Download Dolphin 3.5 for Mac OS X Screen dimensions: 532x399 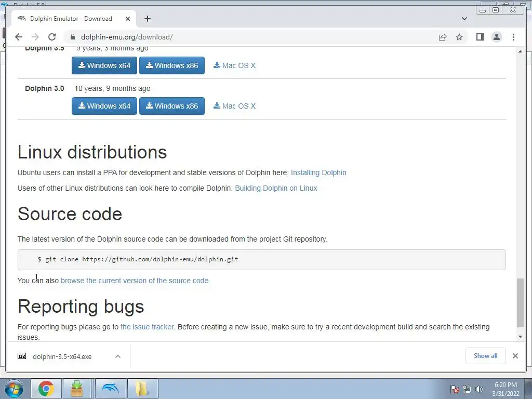pos(234,65)
